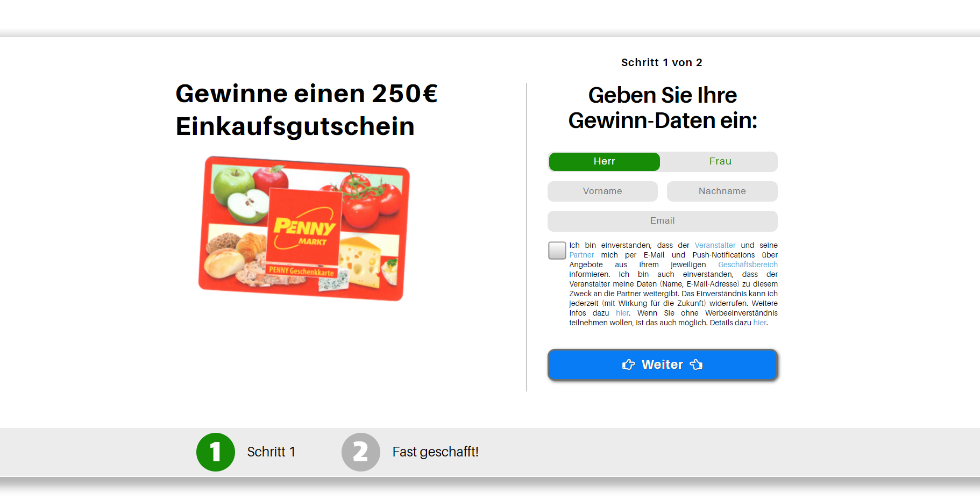Click the left pointing-hand icon on Weiter
Image resolution: width=980 pixels, height=500 pixels.
[629, 365]
